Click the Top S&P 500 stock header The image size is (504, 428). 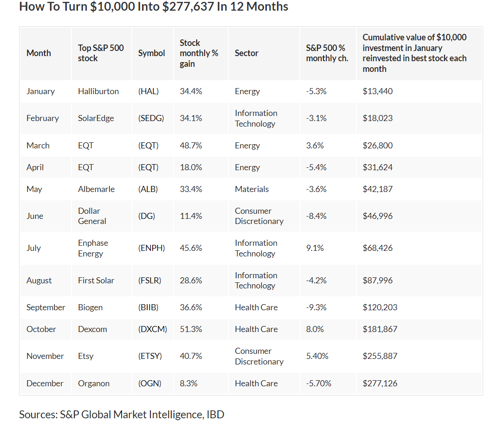tap(101, 53)
